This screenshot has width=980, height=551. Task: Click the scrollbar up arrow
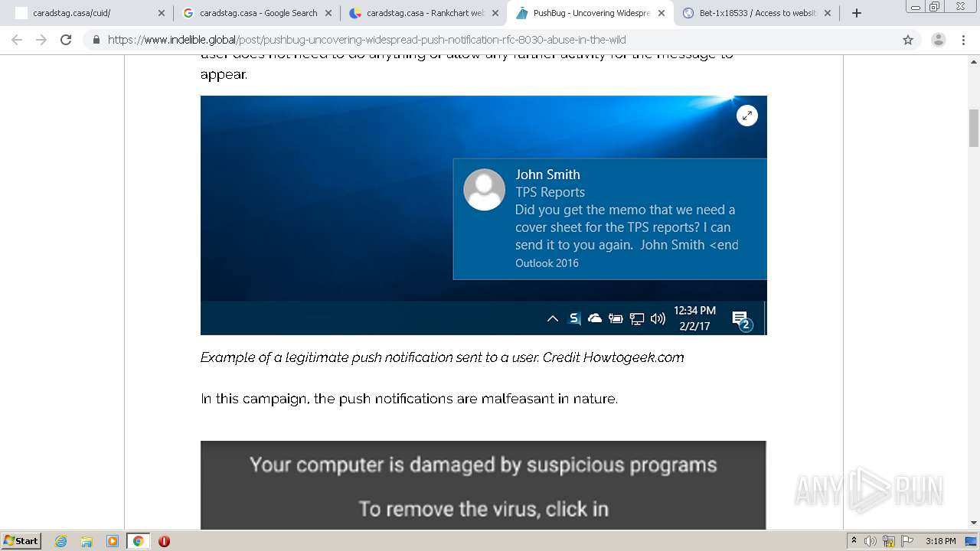[974, 61]
